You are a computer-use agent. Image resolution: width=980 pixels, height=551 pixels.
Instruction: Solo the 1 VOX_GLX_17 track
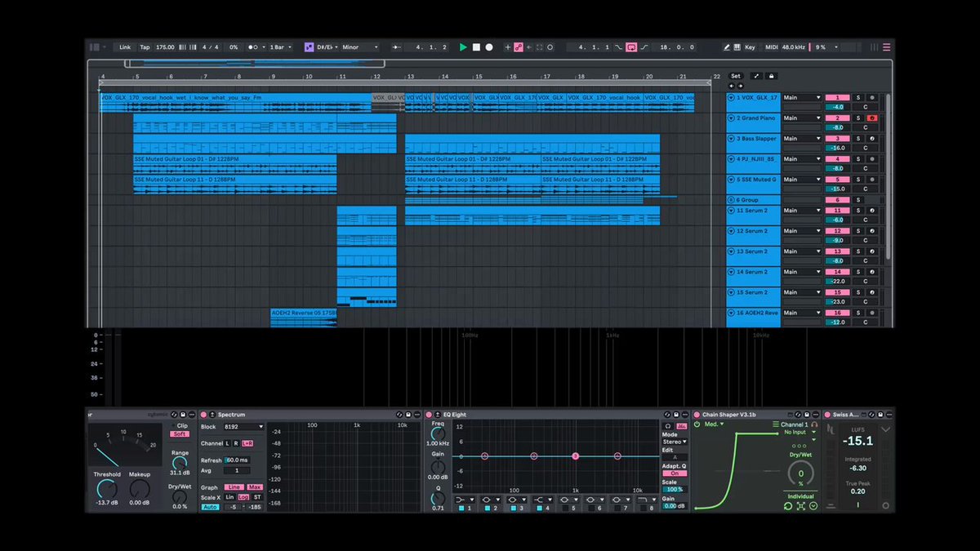[858, 98]
